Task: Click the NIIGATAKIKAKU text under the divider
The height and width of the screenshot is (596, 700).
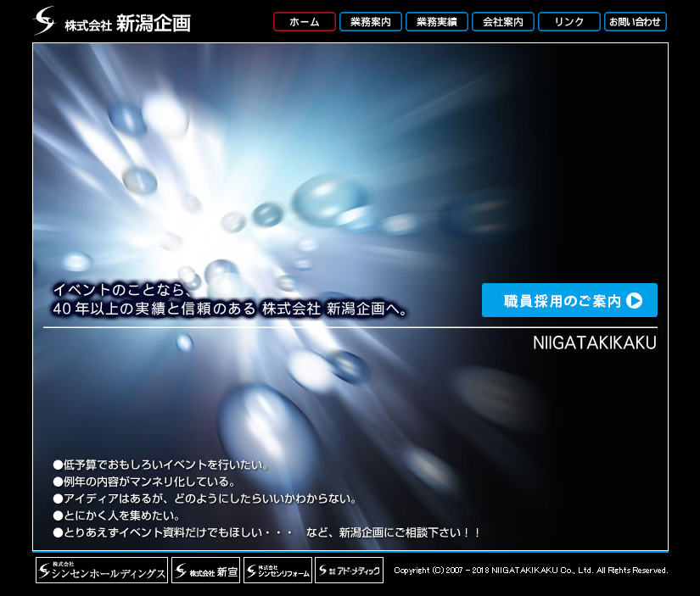Action: click(594, 343)
